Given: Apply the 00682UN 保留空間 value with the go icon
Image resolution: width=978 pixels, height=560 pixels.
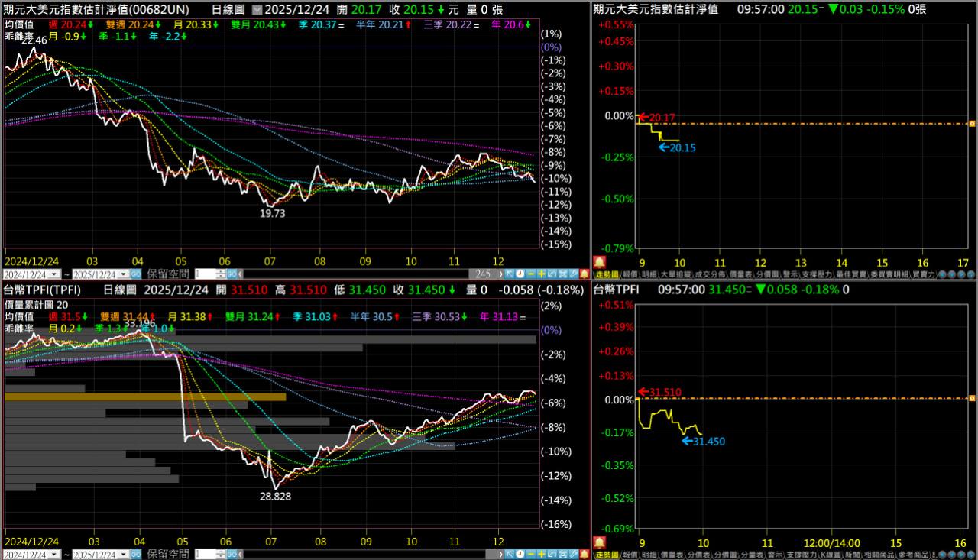Looking at the screenshot, I should tap(233, 274).
